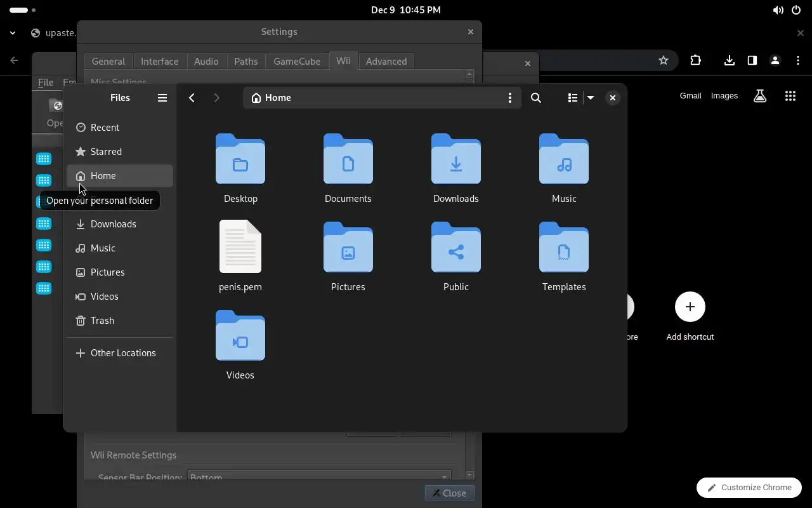
Task: Go forward in Files navigation
Action: click(216, 98)
